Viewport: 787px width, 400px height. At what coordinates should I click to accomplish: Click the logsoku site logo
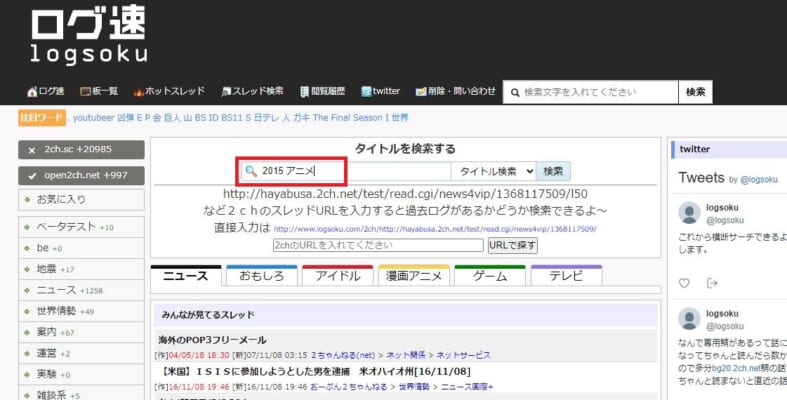click(x=89, y=35)
